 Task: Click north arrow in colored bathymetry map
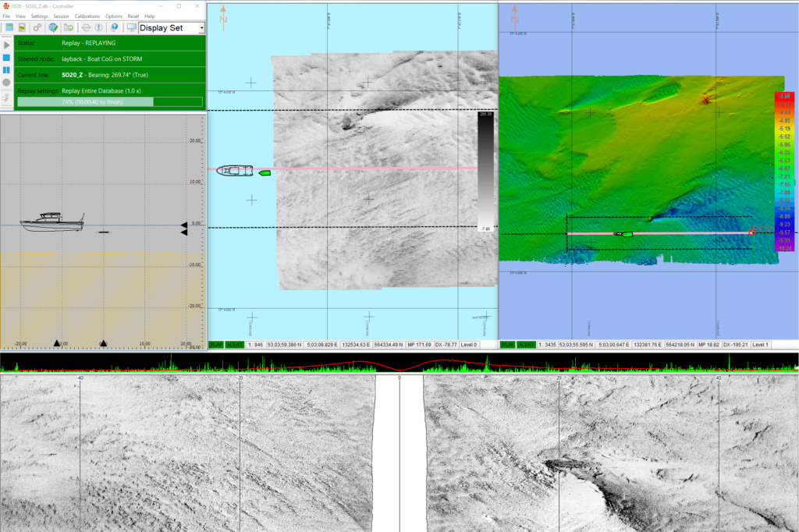pos(515,19)
